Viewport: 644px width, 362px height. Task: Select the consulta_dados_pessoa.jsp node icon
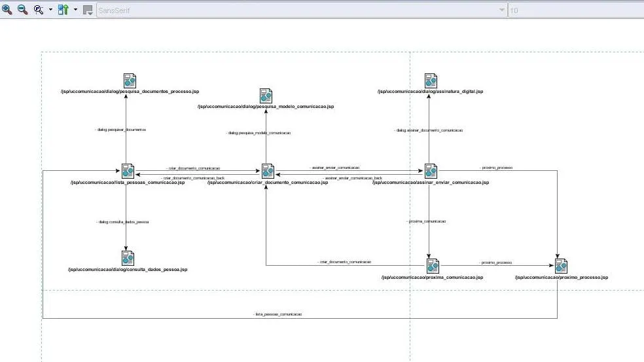(128, 258)
